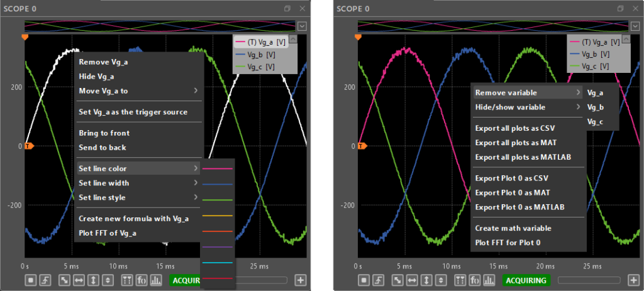The height and width of the screenshot is (291, 644).
Task: Collapse the legend in left scope
Action: click(x=293, y=38)
